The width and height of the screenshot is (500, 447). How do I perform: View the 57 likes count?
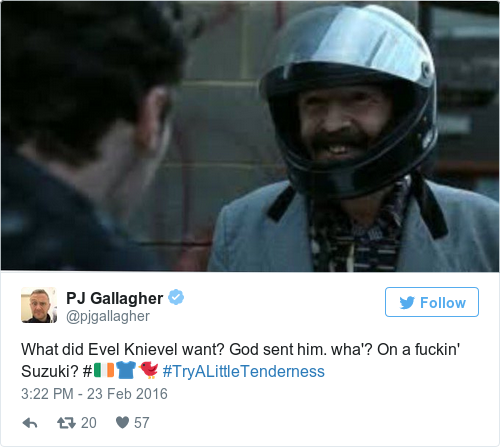coord(142,423)
